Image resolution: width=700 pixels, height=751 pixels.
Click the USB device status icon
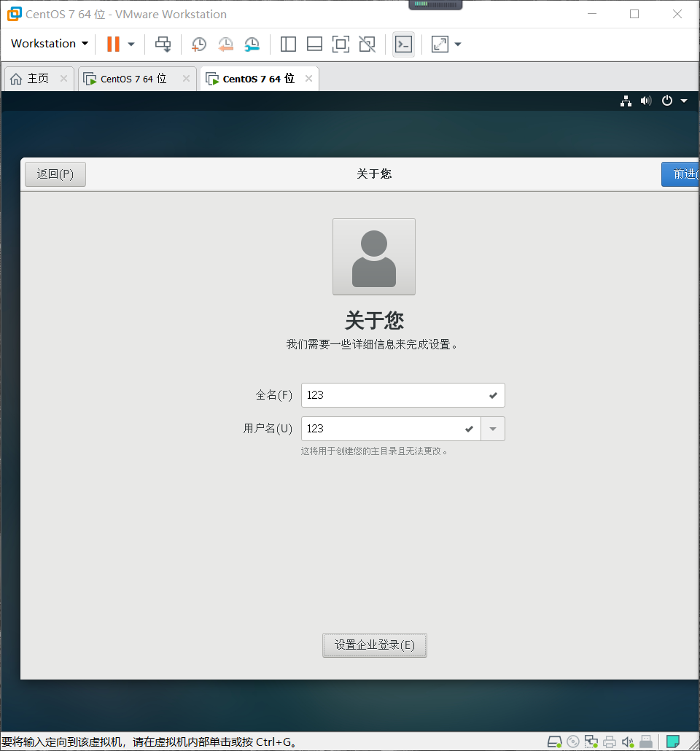(x=646, y=742)
